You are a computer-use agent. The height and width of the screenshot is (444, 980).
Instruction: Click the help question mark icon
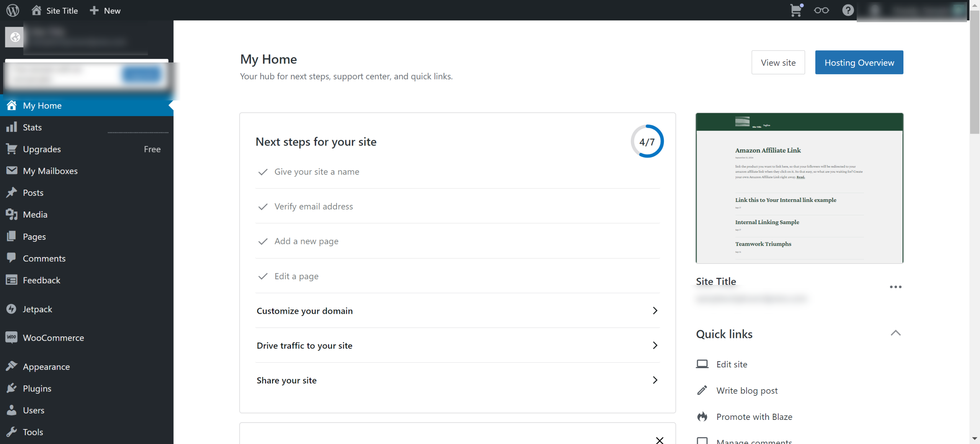pos(848,10)
